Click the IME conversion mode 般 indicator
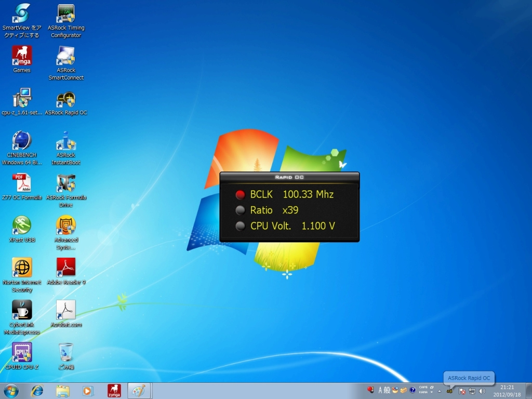Screen dimensions: 532x399 (387, 390)
